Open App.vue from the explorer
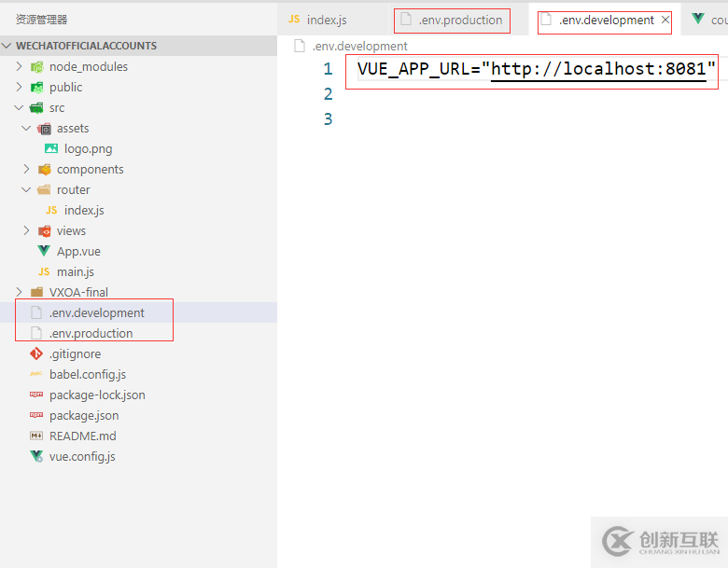The image size is (728, 568). (x=78, y=251)
